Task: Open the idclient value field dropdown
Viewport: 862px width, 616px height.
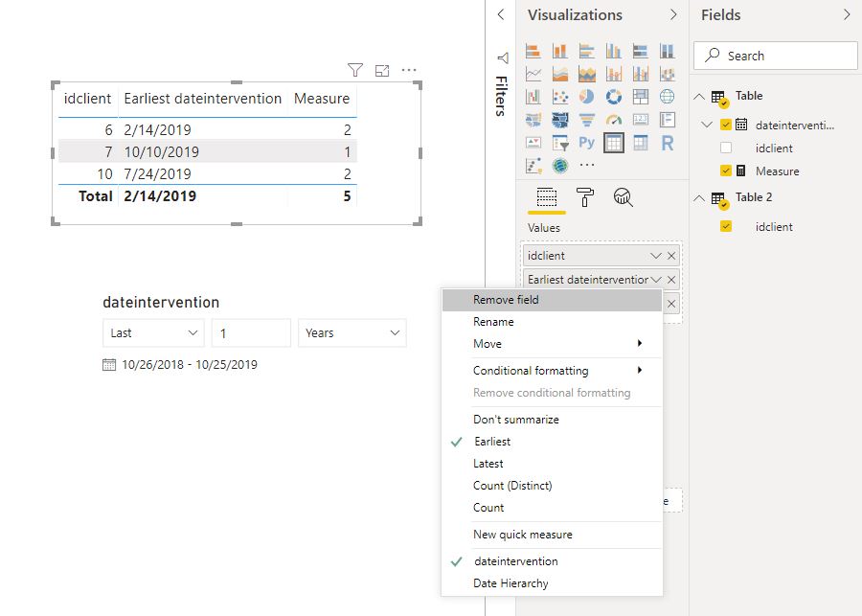Action: point(656,256)
